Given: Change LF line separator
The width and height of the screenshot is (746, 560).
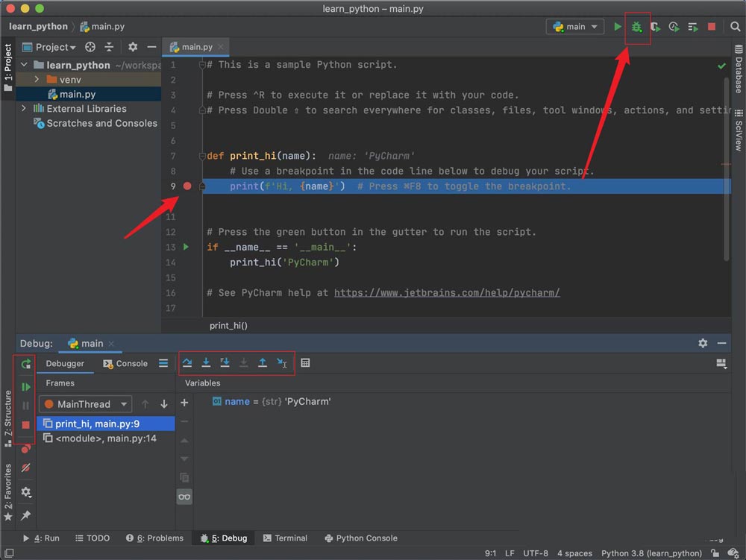Looking at the screenshot, I should click(510, 553).
